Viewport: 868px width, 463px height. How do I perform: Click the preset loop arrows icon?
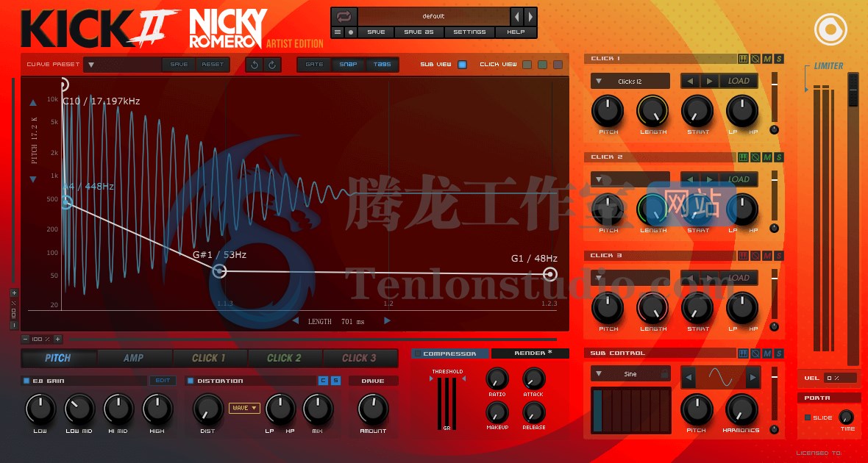[344, 17]
